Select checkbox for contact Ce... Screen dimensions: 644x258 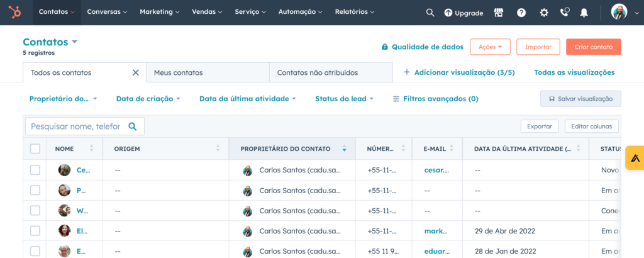[35, 170]
